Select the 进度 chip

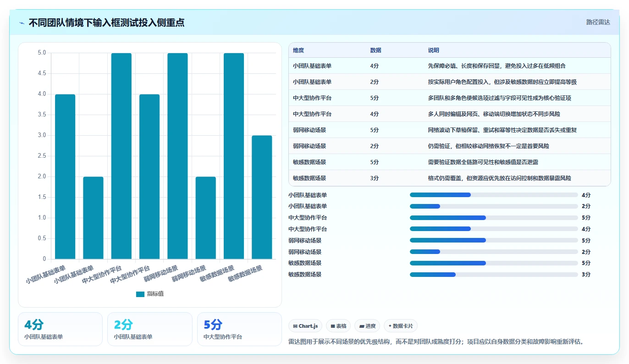point(367,326)
